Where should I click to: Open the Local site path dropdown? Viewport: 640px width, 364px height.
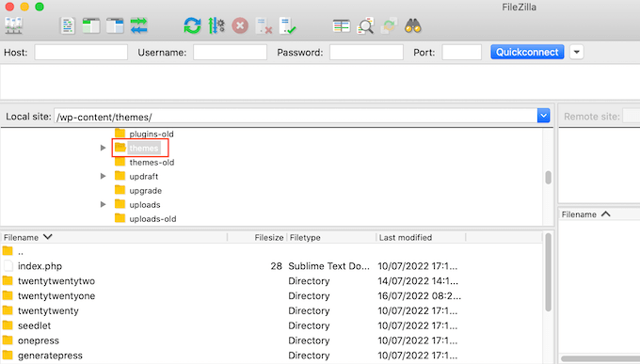pyautogui.click(x=543, y=116)
